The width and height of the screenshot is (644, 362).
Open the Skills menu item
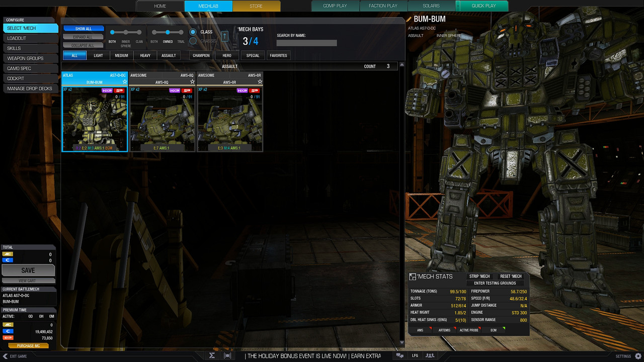[30, 48]
